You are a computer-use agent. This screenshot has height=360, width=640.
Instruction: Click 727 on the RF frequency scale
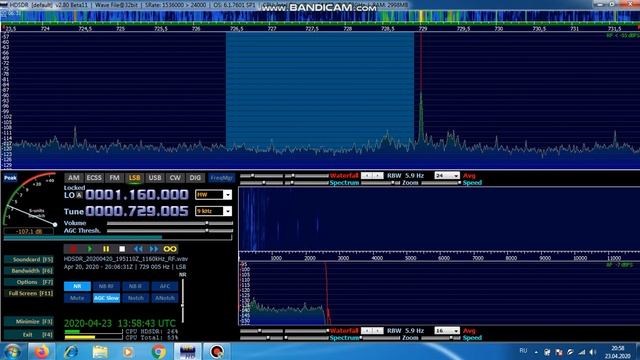point(272,29)
